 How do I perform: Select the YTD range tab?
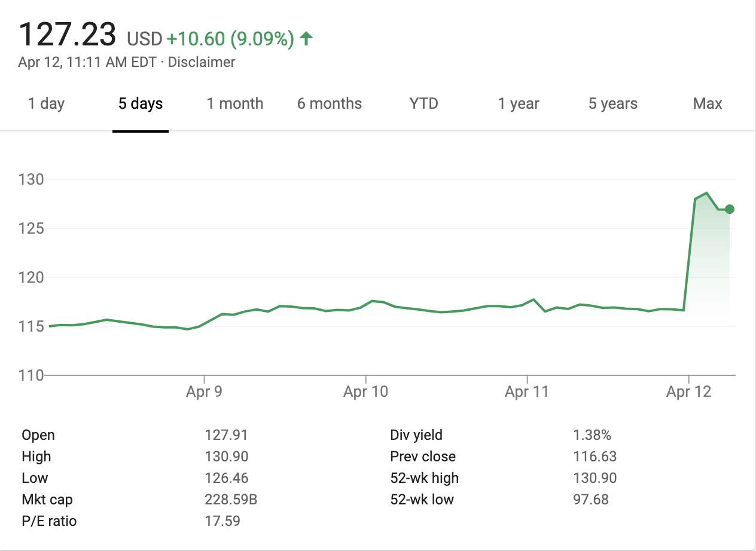(x=424, y=104)
